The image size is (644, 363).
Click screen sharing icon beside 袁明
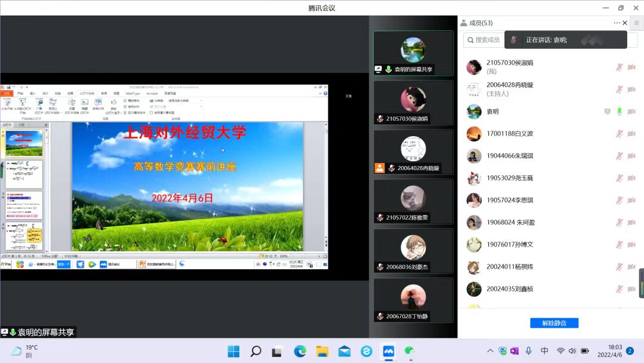tap(607, 111)
